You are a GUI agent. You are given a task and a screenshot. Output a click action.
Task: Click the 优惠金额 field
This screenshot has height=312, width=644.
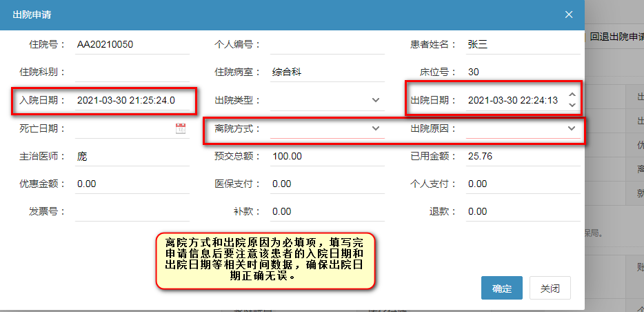(x=131, y=184)
